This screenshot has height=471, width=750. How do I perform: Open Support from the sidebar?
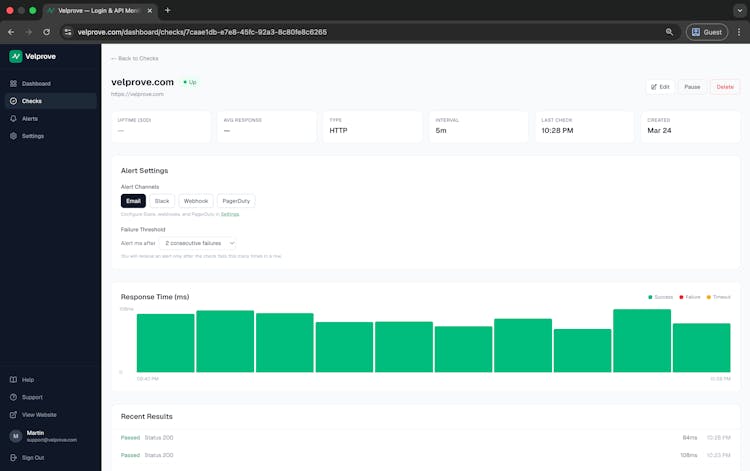(13, 397)
